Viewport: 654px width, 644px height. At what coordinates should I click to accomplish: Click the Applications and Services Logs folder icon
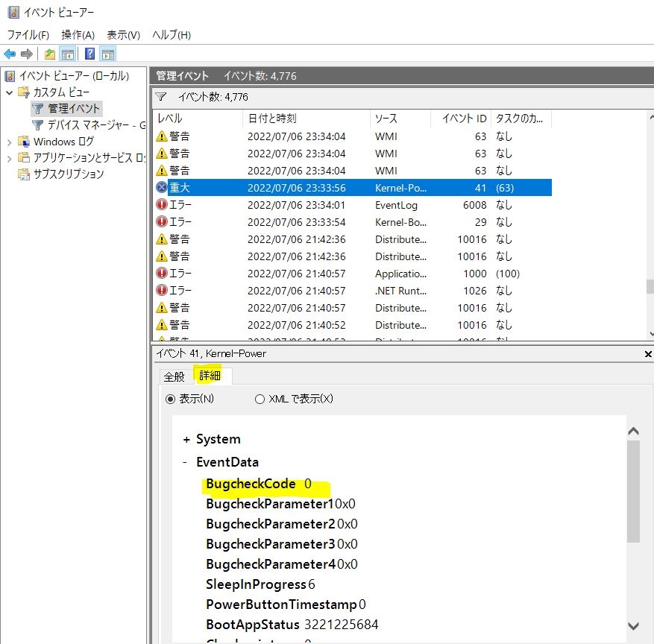coord(24,157)
